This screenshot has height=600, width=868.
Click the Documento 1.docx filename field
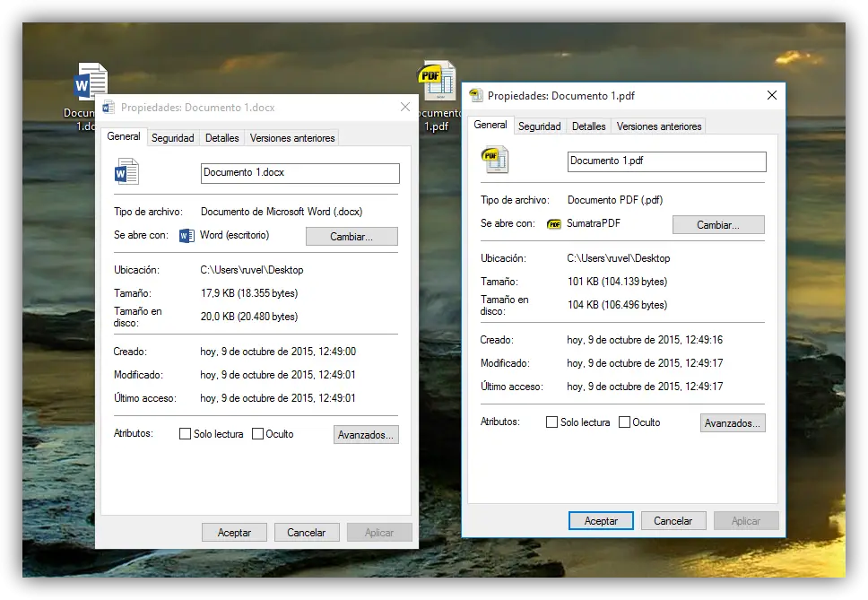click(300, 173)
